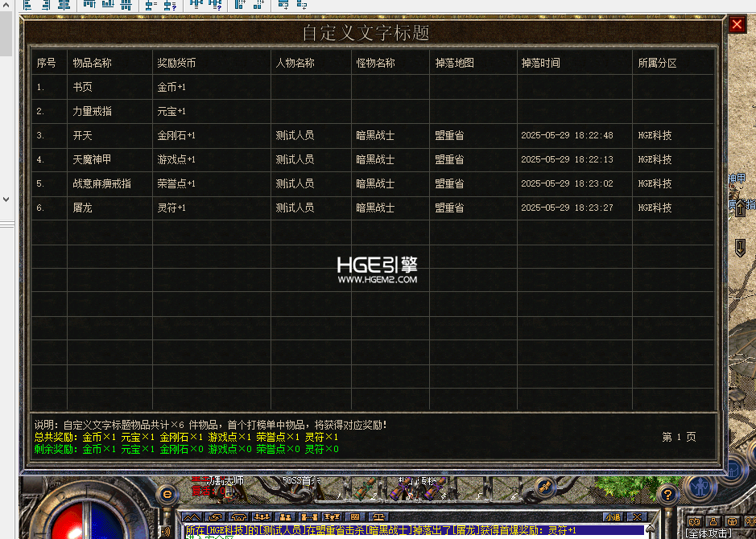Screen dimensions: 756x539
Task: Click the up arrow button at right edge
Action: (741, 208)
